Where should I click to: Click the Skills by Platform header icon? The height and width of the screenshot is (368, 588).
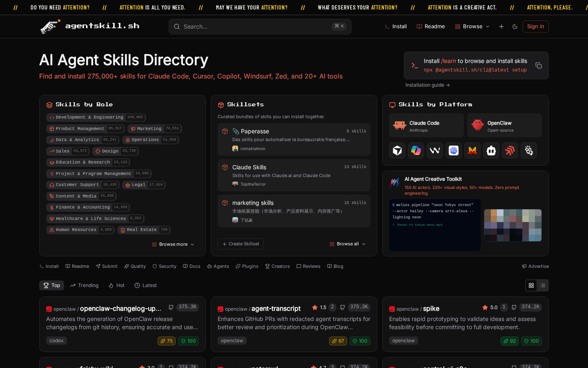click(x=392, y=105)
